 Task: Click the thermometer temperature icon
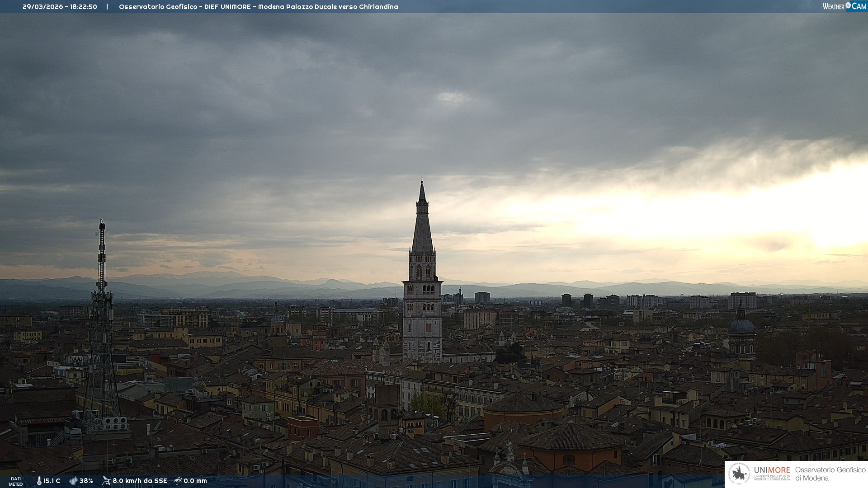pyautogui.click(x=39, y=481)
